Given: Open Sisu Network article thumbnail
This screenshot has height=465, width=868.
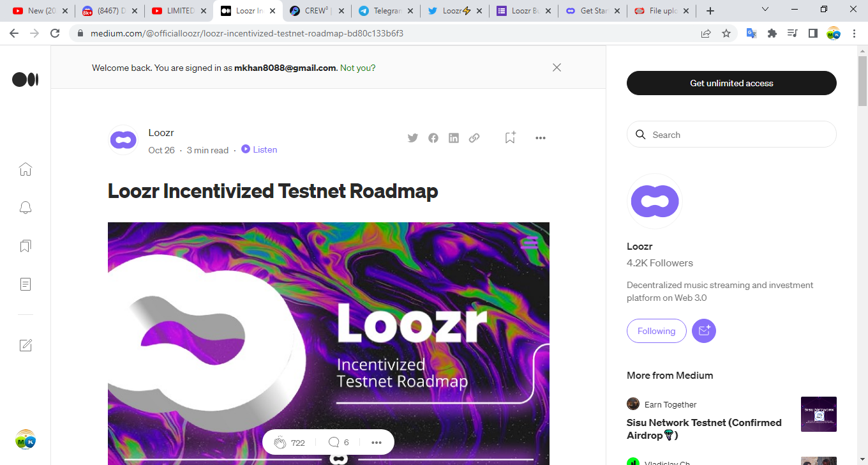Looking at the screenshot, I should [x=819, y=414].
